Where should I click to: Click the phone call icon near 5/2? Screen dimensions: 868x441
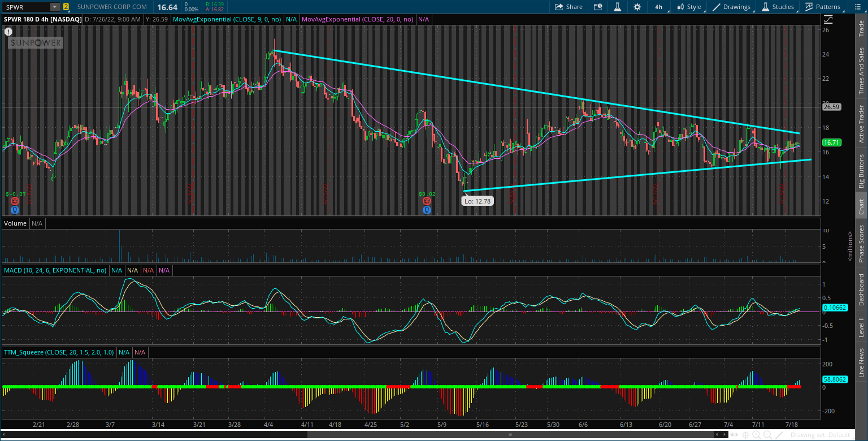pos(427,201)
